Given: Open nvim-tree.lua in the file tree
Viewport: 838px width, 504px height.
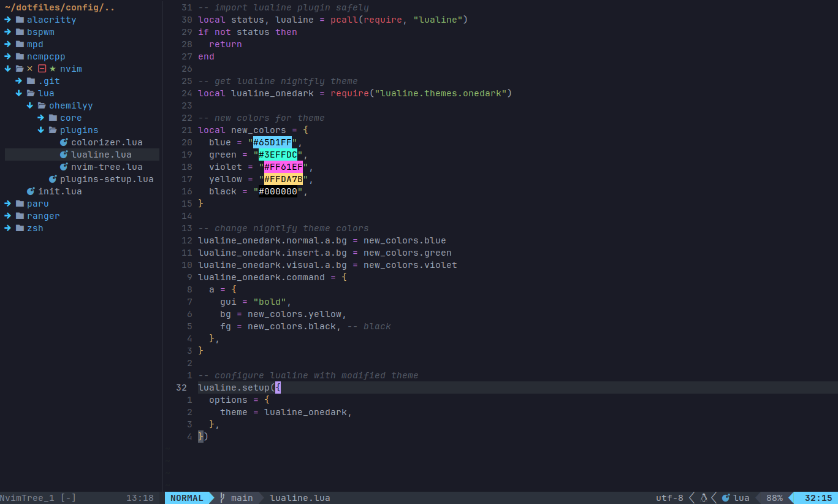Looking at the screenshot, I should pos(107,167).
